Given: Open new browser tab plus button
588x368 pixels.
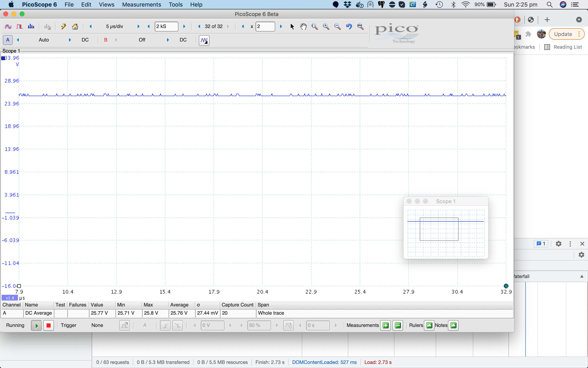Looking at the screenshot, I should pos(547,20).
